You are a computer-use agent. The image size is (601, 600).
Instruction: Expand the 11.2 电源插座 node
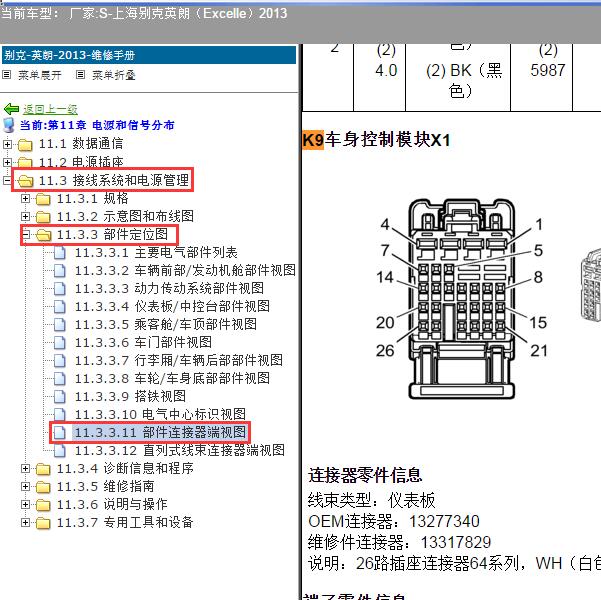coord(7,162)
